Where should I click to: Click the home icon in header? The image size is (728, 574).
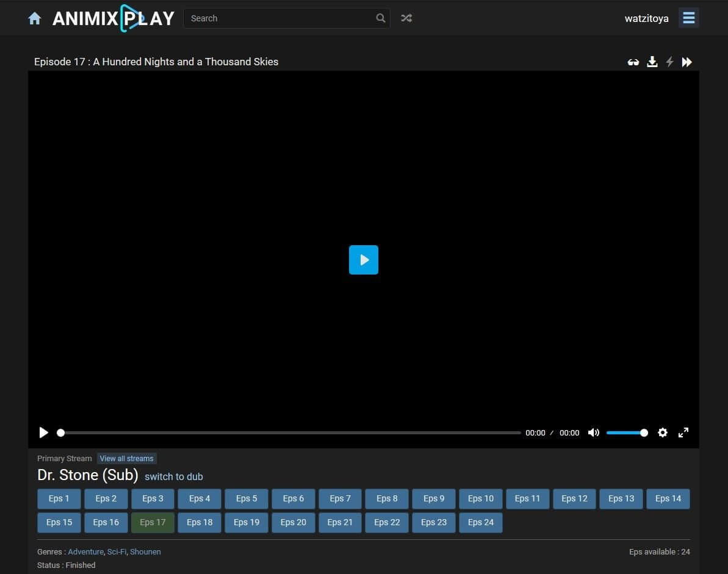pyautogui.click(x=35, y=19)
